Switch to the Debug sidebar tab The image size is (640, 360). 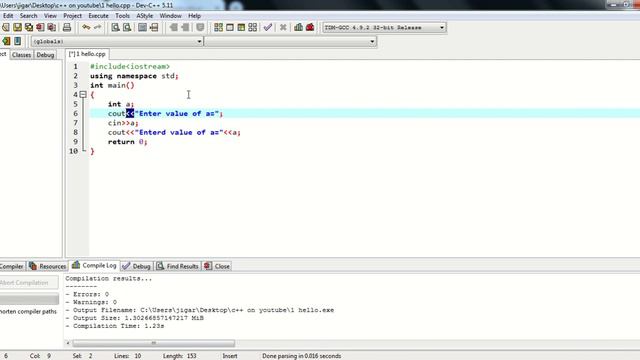(x=45, y=55)
